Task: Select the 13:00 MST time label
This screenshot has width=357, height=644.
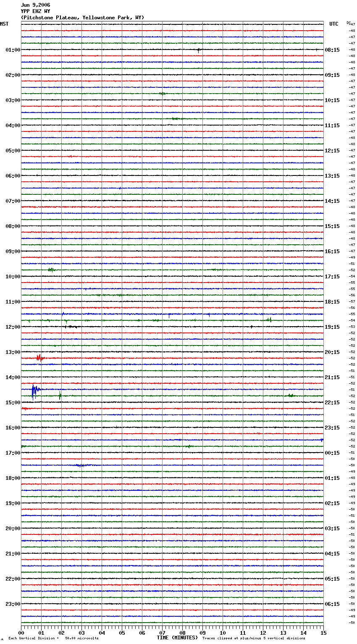Action: (x=13, y=352)
